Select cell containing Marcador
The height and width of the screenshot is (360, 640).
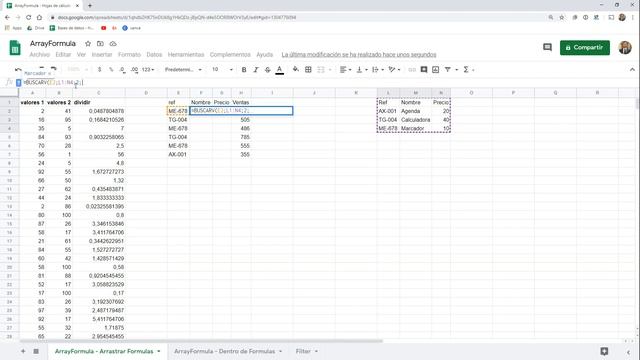tap(415, 129)
